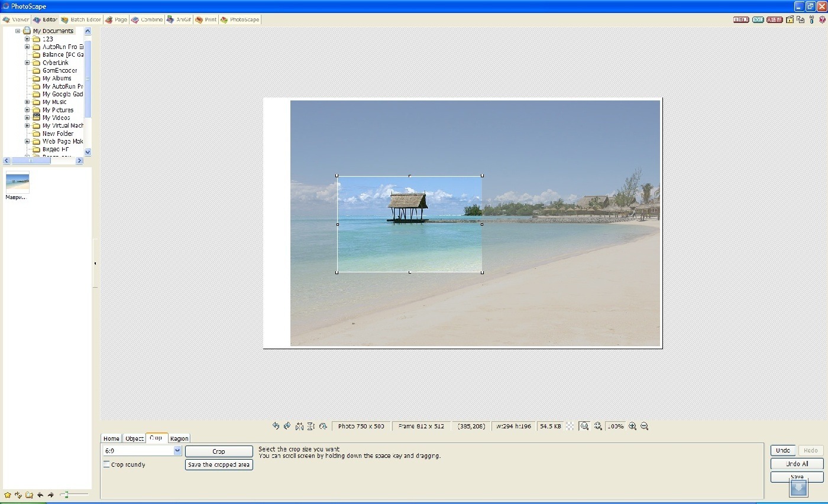The image size is (828, 504).
Task: Switch to the Batch Editor tab
Action: pos(81,19)
